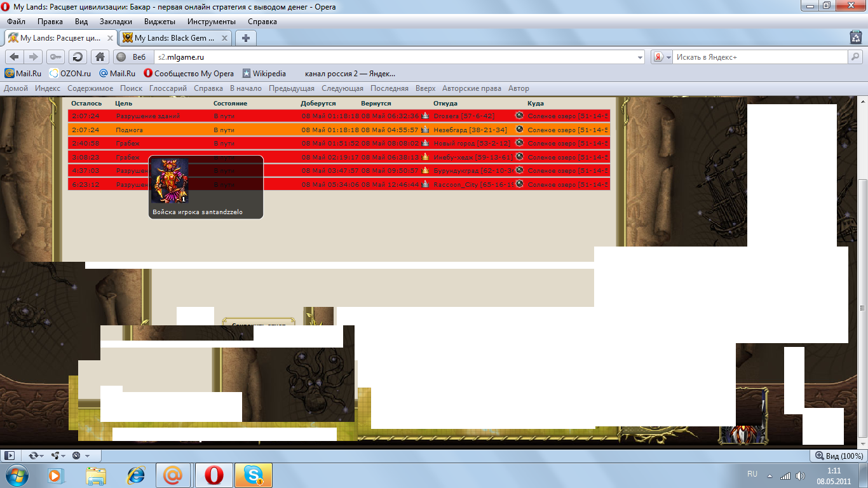Expand the address bar history dropdown

coord(640,57)
